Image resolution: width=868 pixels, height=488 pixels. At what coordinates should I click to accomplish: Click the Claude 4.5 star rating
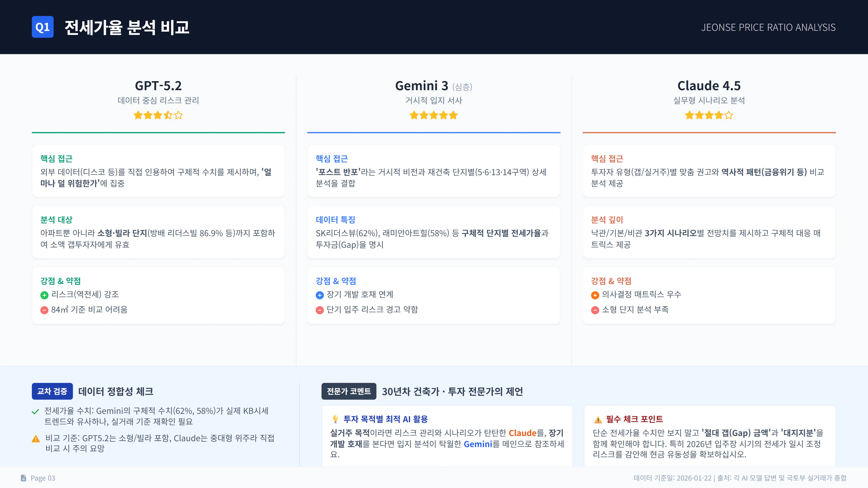click(709, 116)
